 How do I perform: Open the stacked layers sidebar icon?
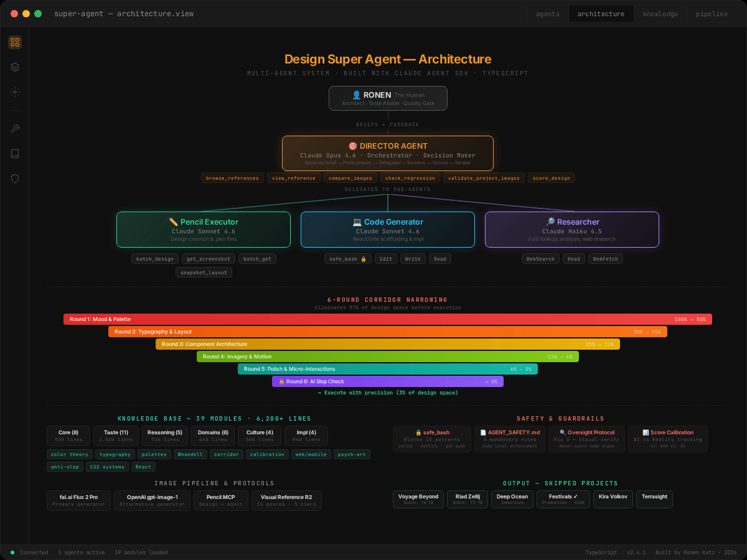(x=15, y=67)
